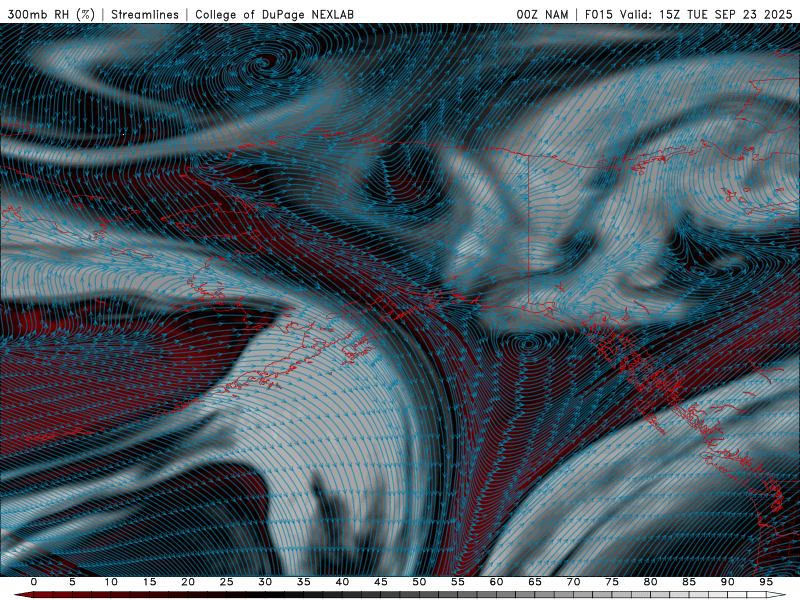Viewport: 800px width, 600px height.
Task: Click 'College of DuPage NEXLAB' text
Action: [x=274, y=14]
